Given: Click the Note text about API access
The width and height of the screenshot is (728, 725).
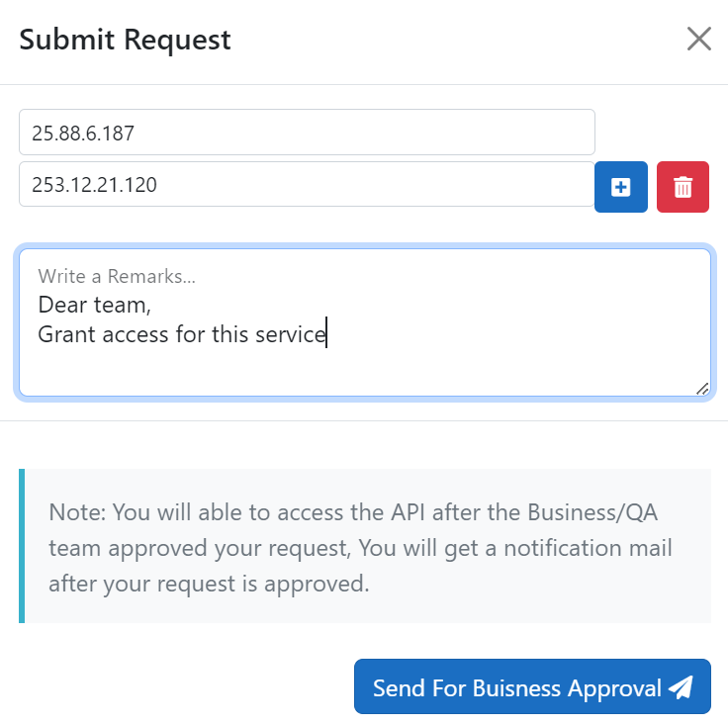Looking at the screenshot, I should coord(360,548).
